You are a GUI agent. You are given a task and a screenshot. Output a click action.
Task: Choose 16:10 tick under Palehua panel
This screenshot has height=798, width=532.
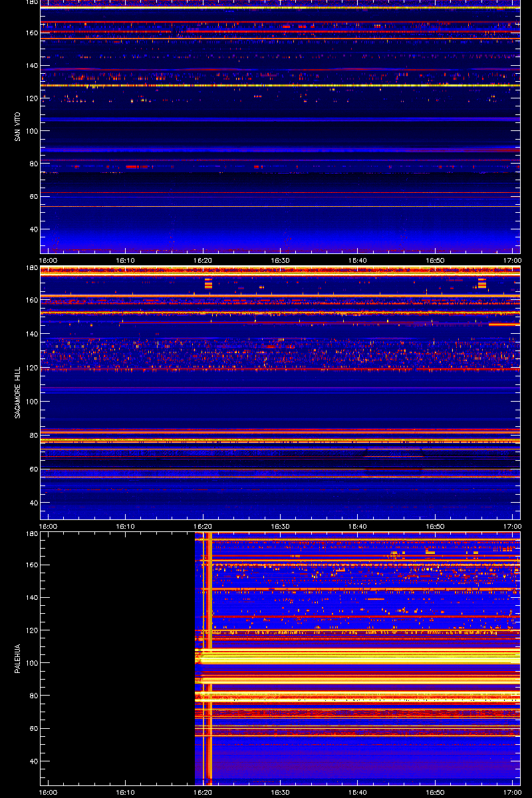126,793
